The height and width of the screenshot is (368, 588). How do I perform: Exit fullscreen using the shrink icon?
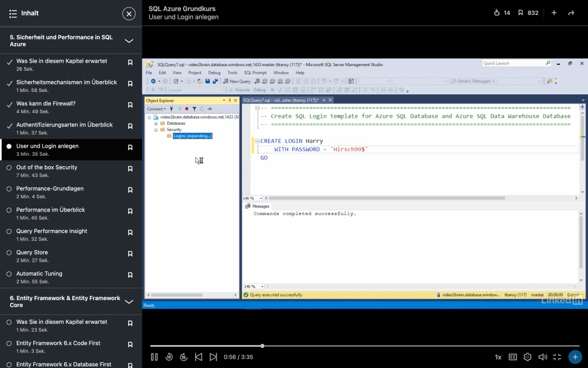(557, 357)
